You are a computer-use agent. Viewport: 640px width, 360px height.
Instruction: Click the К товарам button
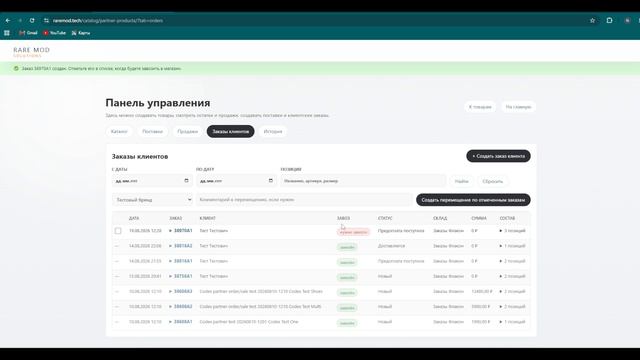coord(480,107)
